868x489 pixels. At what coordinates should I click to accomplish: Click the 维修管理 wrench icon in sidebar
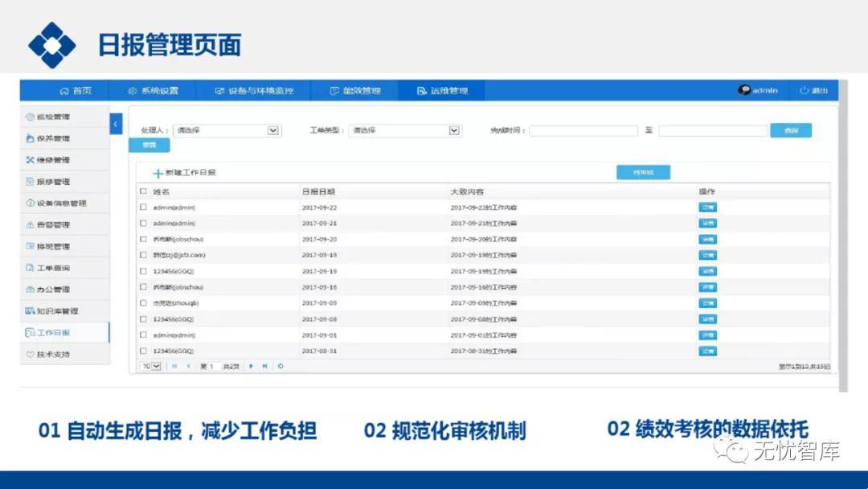[30, 160]
